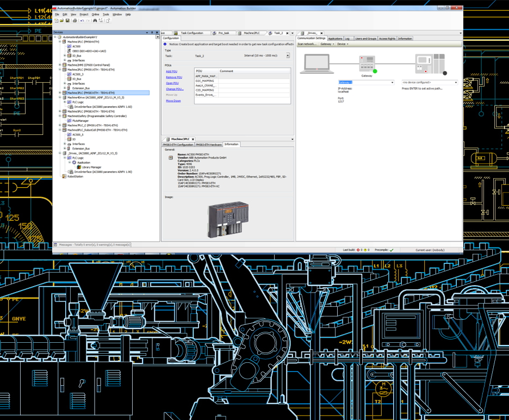509x420 pixels.
Task: Click the AC500 PLC logic icon
Action: pos(69,46)
